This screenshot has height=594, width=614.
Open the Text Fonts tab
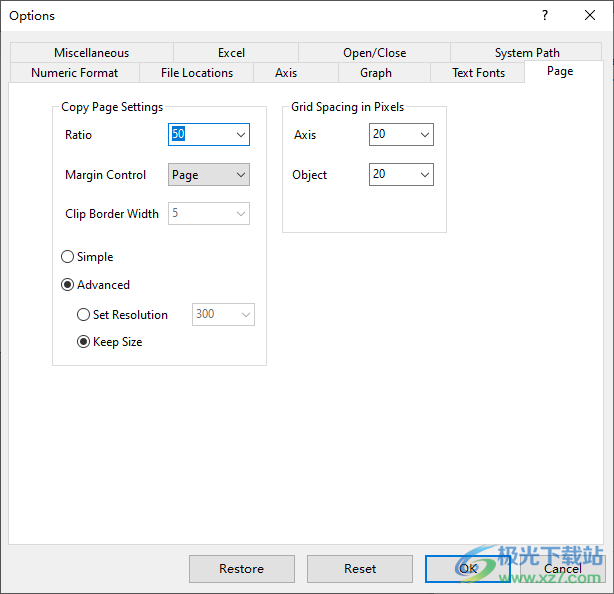click(x=479, y=73)
